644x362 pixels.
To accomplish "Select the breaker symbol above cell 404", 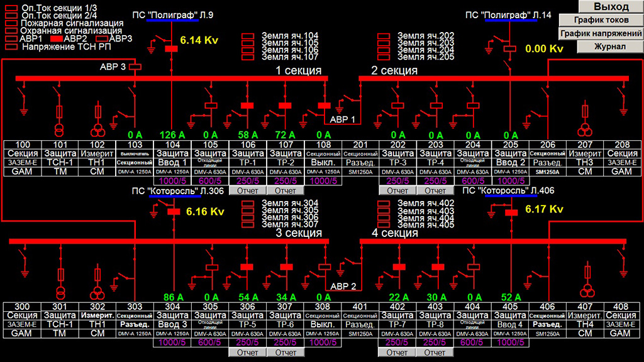I will click(474, 267).
